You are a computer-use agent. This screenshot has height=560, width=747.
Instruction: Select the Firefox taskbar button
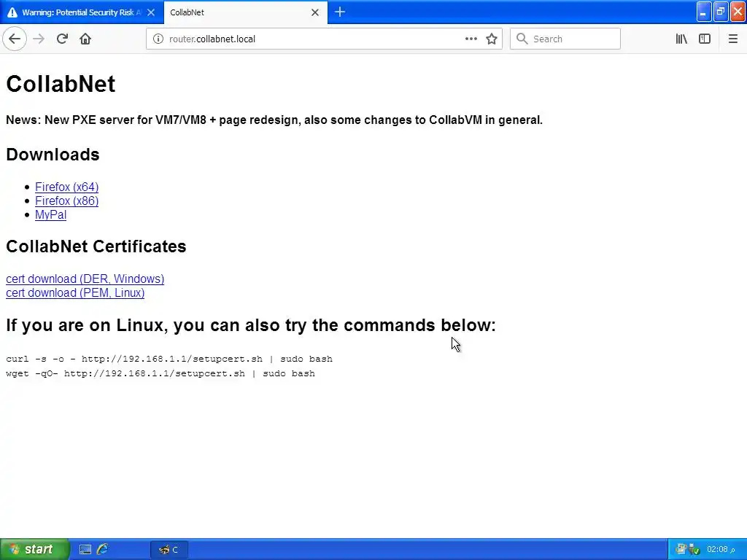click(x=169, y=550)
